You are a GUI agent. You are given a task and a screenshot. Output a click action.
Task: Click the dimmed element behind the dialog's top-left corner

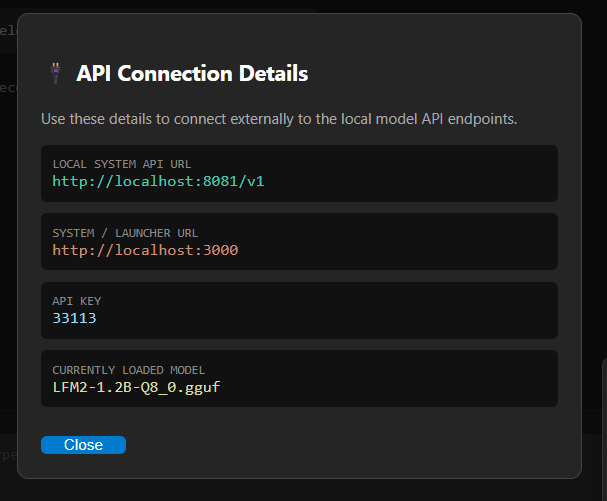[8, 30]
